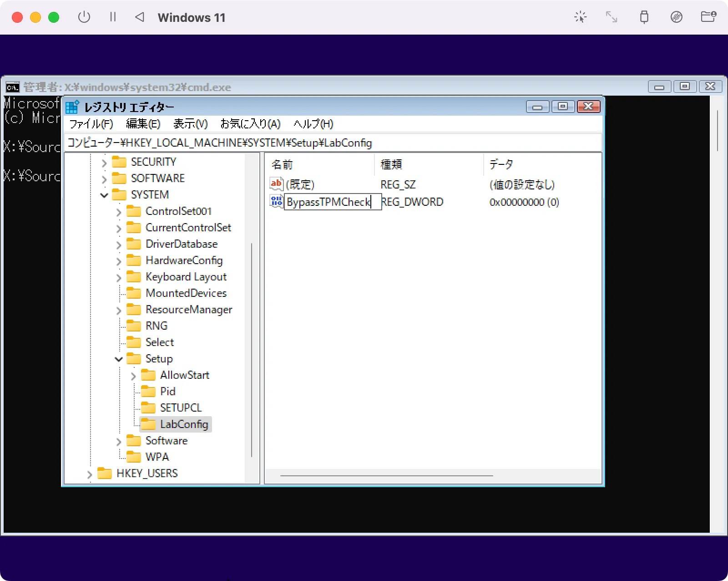Open the ファイル(F) menu
This screenshot has width=728, height=581.
[x=91, y=124]
